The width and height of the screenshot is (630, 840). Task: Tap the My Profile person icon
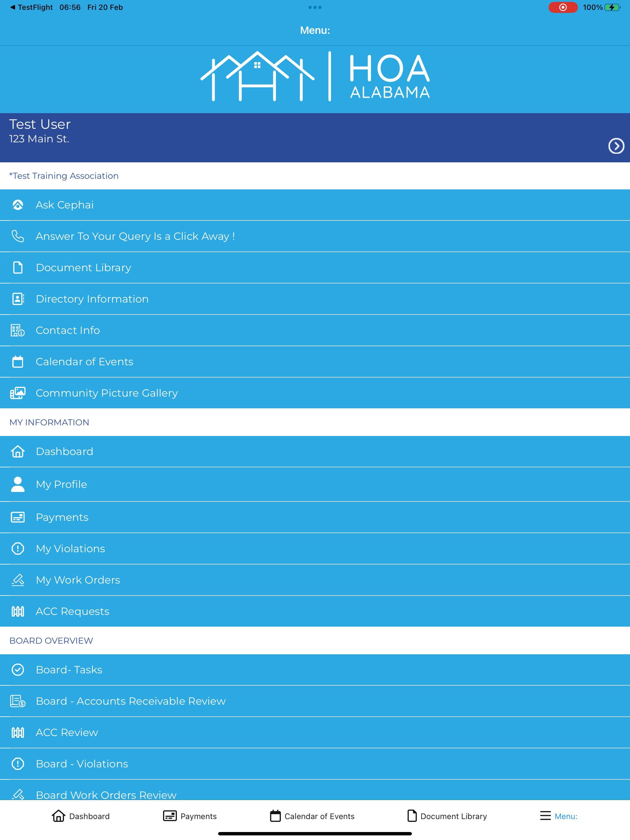[x=18, y=484]
